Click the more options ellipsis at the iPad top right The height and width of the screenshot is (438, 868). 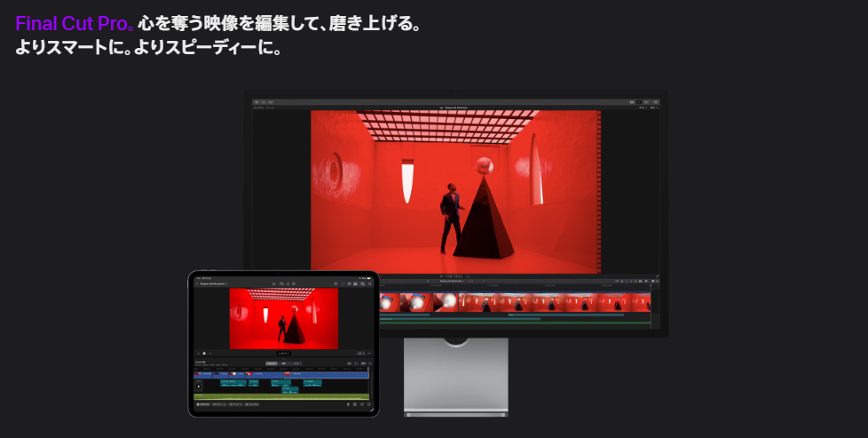click(369, 283)
